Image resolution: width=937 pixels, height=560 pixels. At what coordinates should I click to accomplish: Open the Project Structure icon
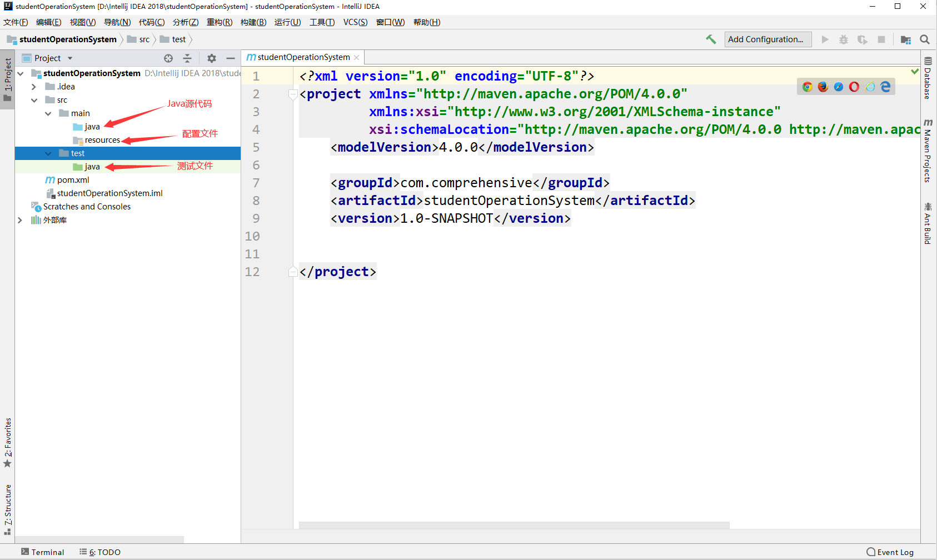tap(906, 39)
